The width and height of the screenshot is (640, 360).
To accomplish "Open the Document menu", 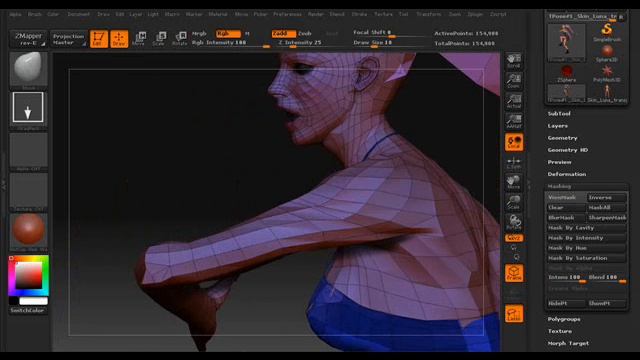I will (78, 14).
